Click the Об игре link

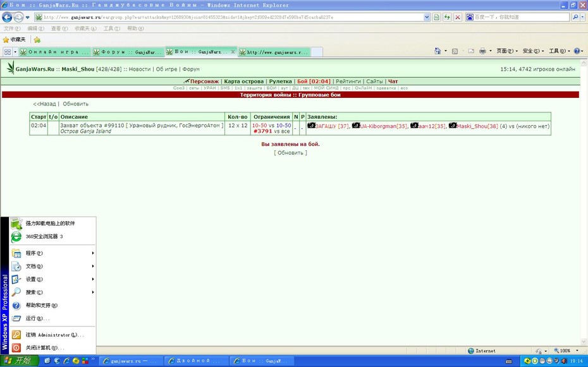coord(166,69)
